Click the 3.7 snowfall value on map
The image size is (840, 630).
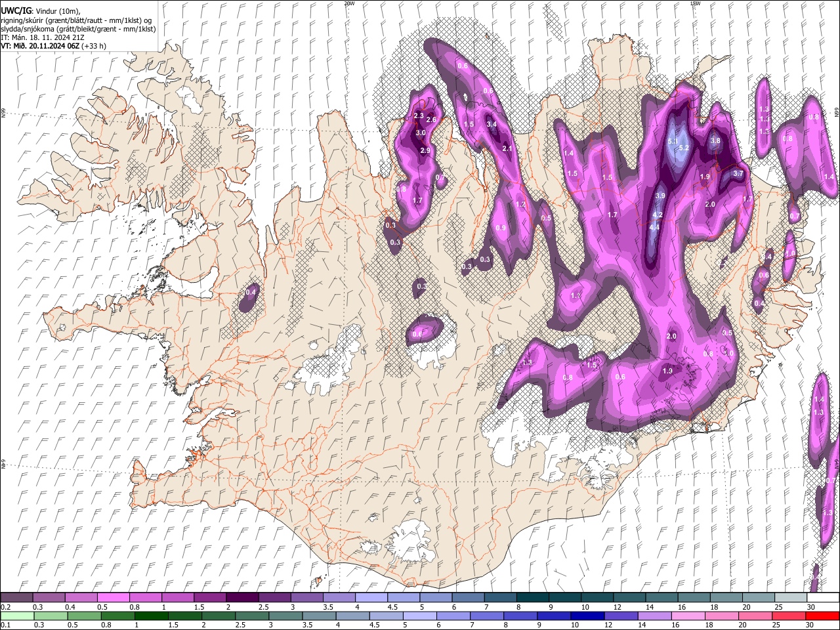pos(738,173)
